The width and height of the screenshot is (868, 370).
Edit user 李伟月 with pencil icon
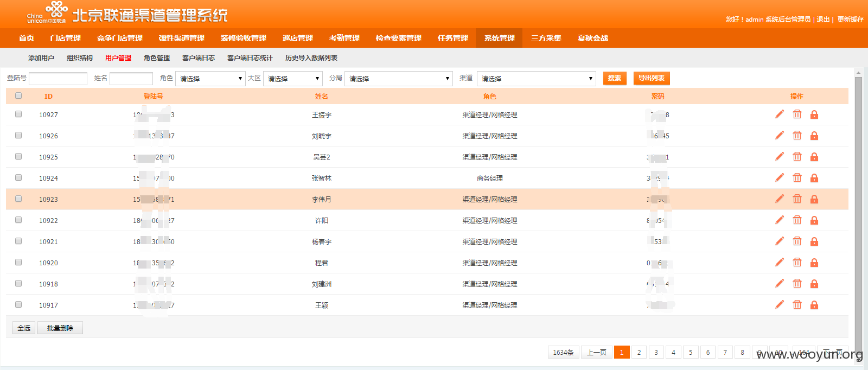pyautogui.click(x=780, y=199)
